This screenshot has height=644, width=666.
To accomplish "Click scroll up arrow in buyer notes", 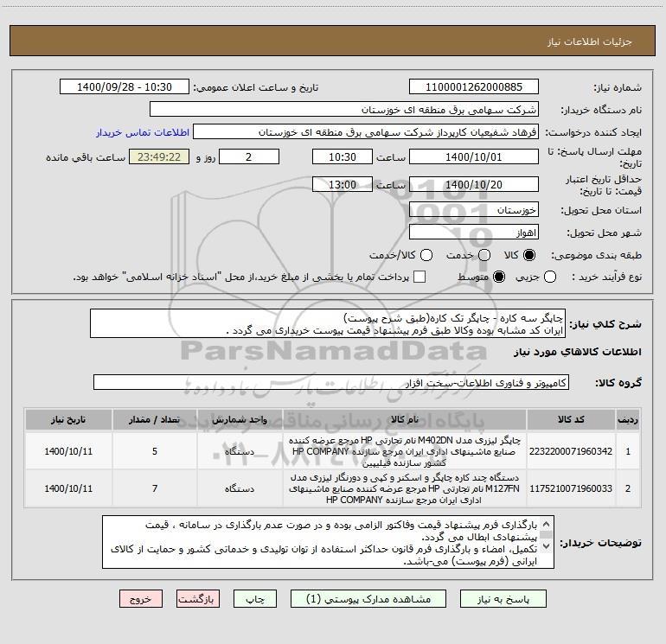I will [x=547, y=524].
